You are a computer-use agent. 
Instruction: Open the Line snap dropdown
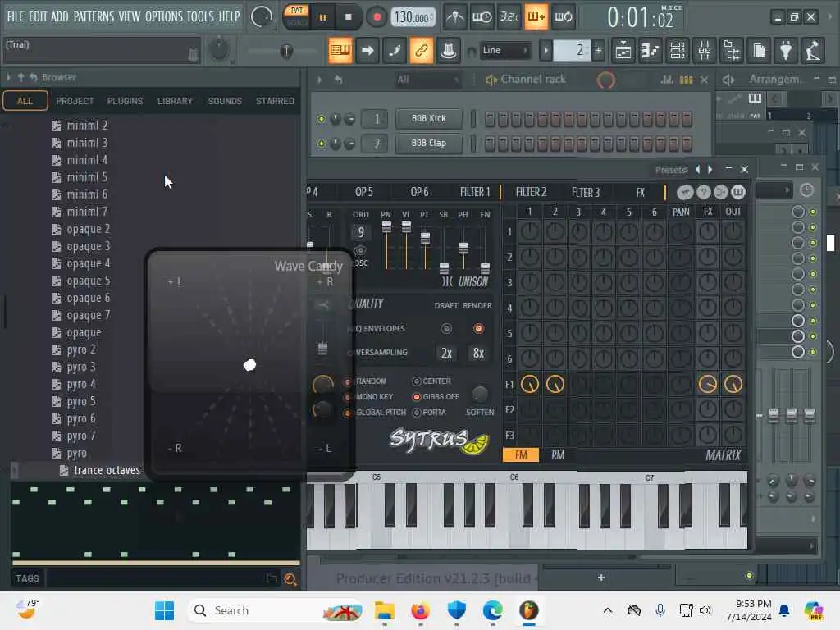[x=504, y=51]
